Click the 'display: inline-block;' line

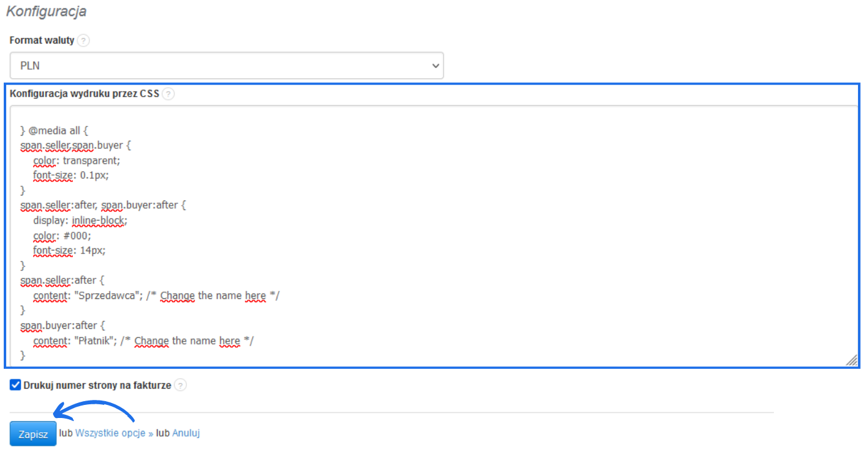80,221
